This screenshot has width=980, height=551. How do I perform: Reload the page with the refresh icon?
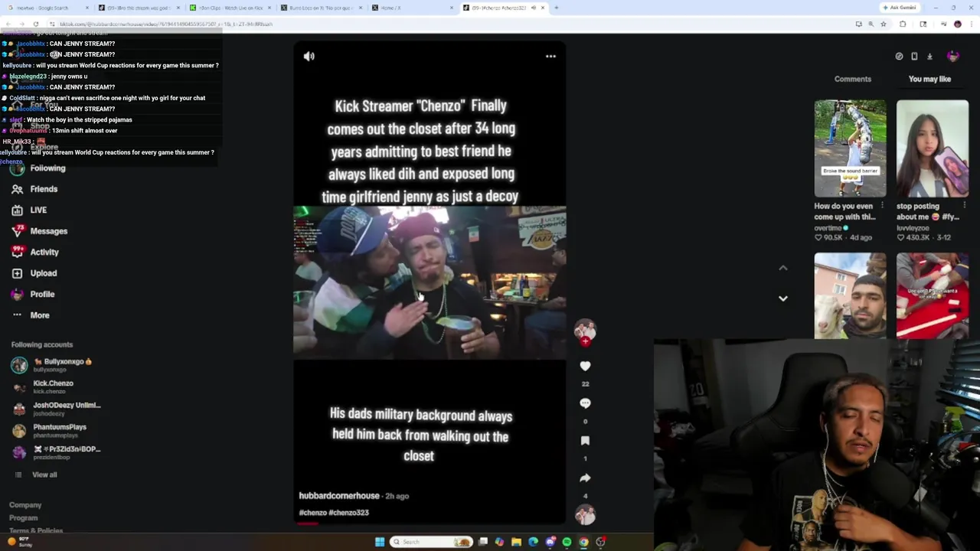[x=35, y=24]
